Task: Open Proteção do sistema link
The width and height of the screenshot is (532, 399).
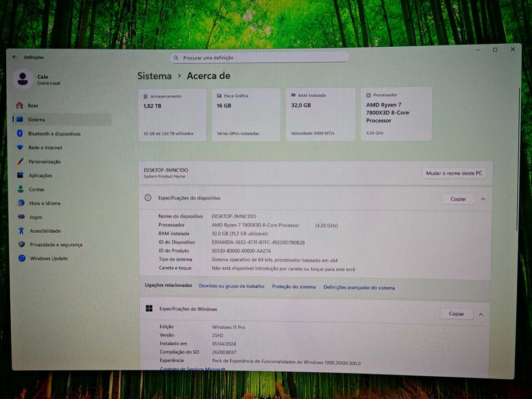Action: [294, 287]
